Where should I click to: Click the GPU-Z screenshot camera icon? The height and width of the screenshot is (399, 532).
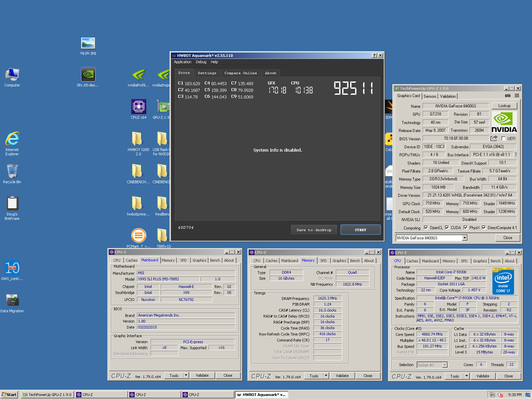coord(508,96)
